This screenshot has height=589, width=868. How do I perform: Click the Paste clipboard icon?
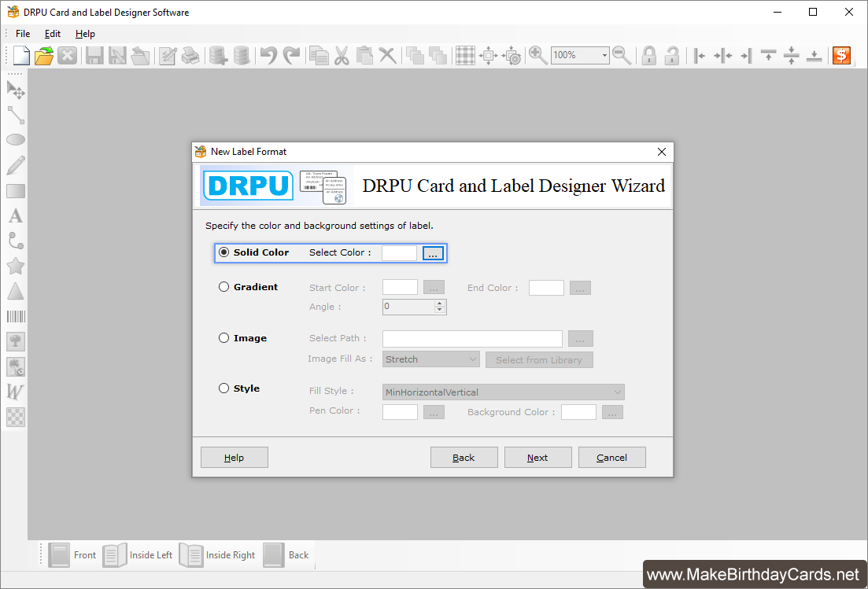(364, 55)
